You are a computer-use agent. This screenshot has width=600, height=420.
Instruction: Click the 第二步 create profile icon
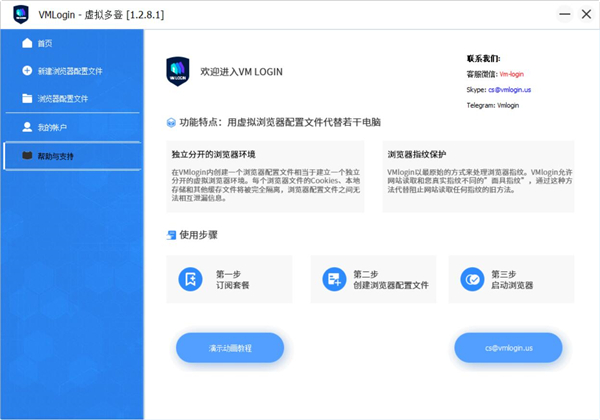coord(334,279)
